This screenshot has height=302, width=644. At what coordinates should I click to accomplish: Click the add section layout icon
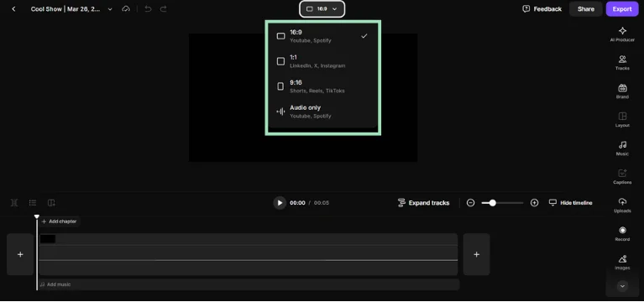tap(51, 203)
